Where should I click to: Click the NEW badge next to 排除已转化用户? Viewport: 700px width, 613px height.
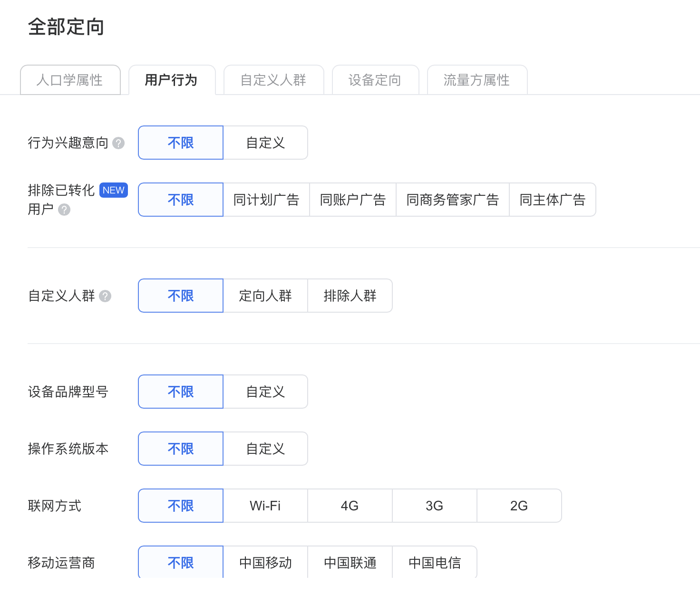click(113, 190)
